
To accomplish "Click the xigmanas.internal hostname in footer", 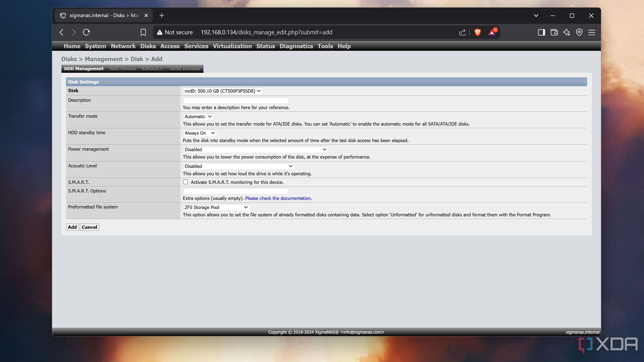I will 582,332.
